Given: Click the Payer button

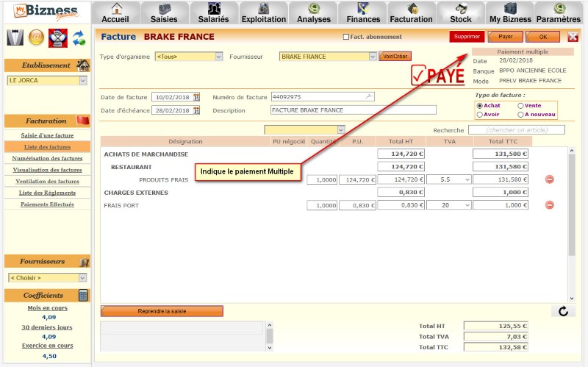Looking at the screenshot, I should [506, 36].
